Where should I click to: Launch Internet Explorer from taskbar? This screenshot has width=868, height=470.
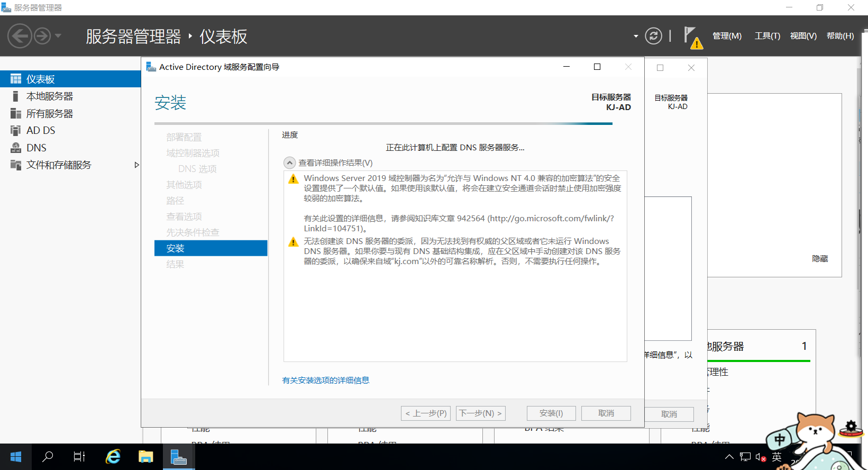pos(113,457)
